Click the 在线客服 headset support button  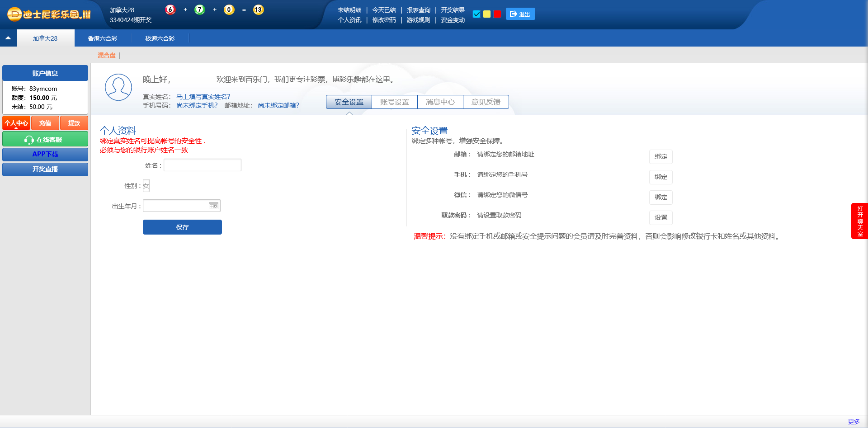[x=45, y=140]
